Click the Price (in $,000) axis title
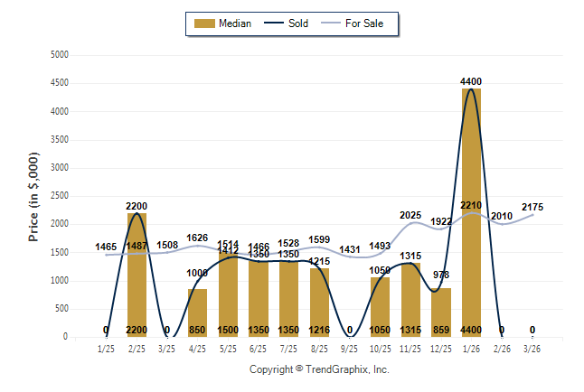Viewport: 584px width, 392px height. click(x=33, y=195)
